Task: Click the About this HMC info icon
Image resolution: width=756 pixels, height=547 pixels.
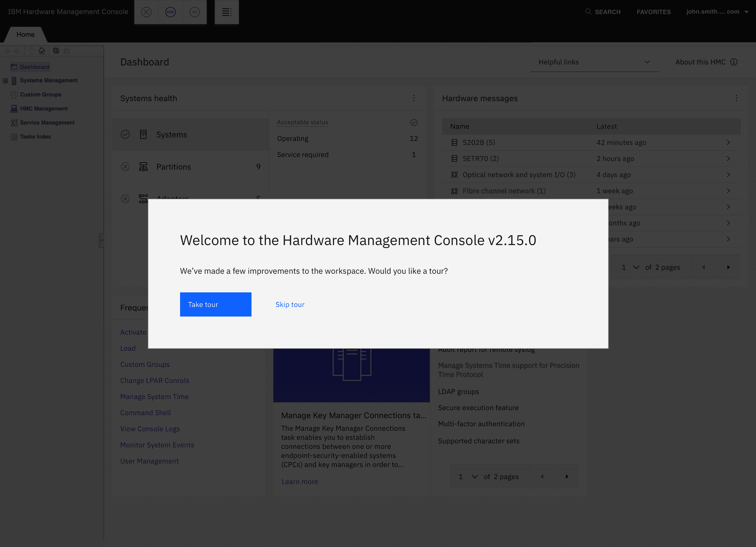Action: [734, 62]
